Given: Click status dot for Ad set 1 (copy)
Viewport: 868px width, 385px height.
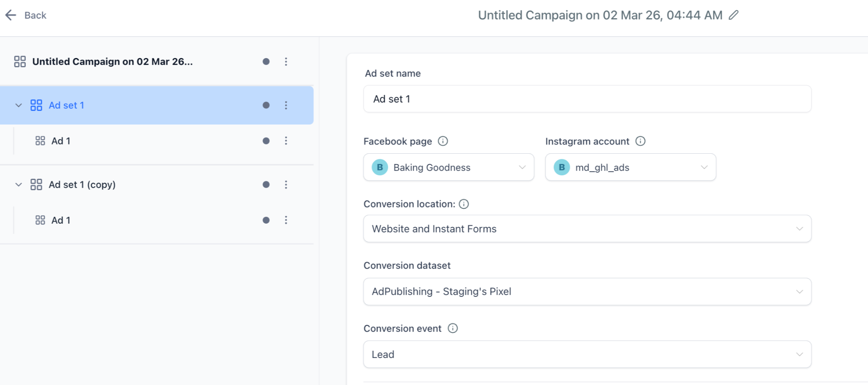Looking at the screenshot, I should click(x=266, y=185).
